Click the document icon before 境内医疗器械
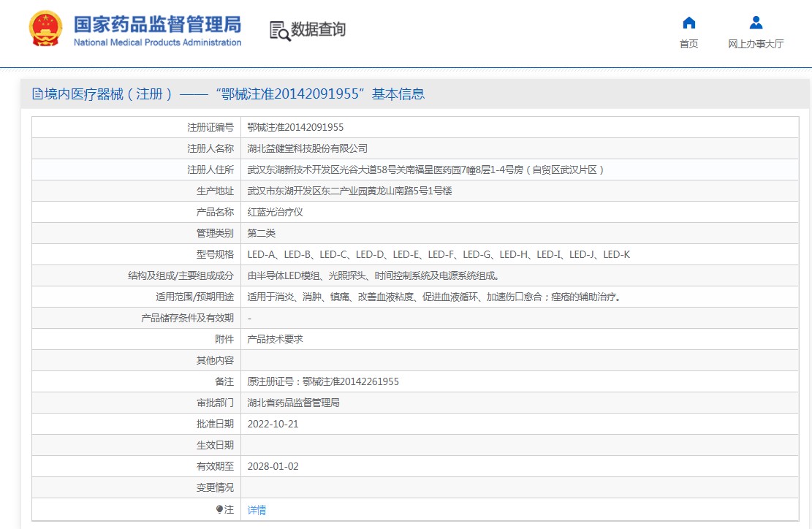The image size is (812, 529). 37,94
